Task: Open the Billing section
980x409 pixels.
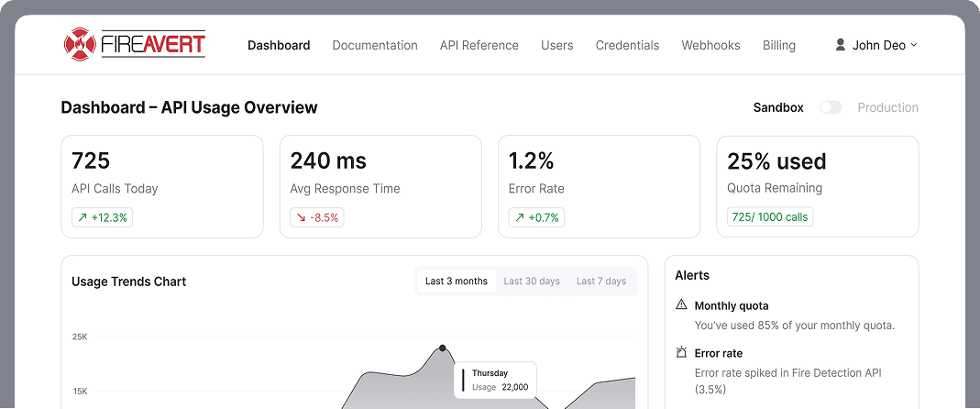Action: point(778,45)
